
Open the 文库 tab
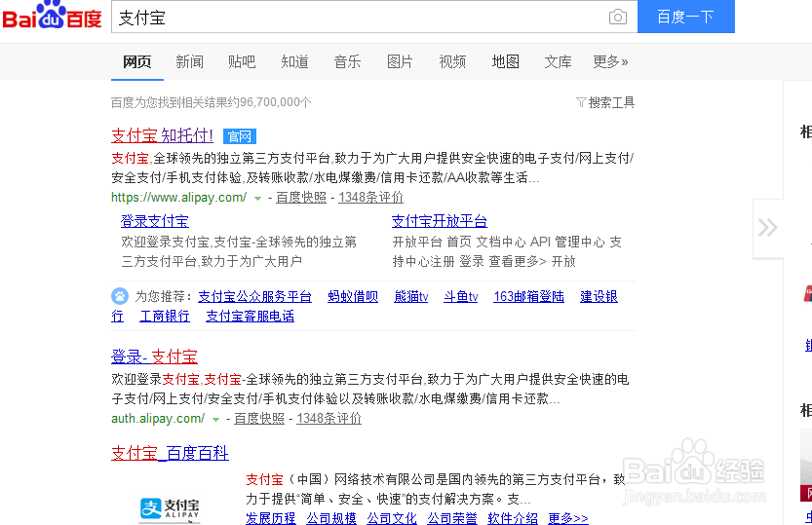coord(558,62)
